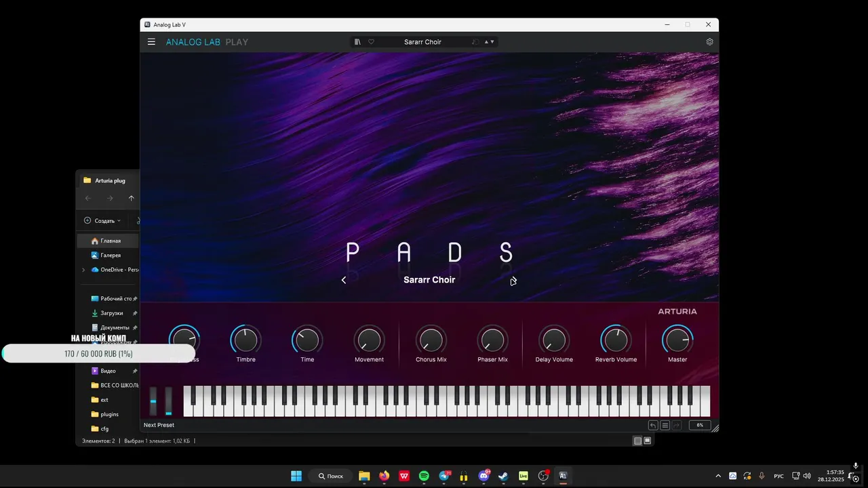Expand OneDrive node in Explorer sidebar
This screenshot has width=868, height=488.
click(x=83, y=270)
